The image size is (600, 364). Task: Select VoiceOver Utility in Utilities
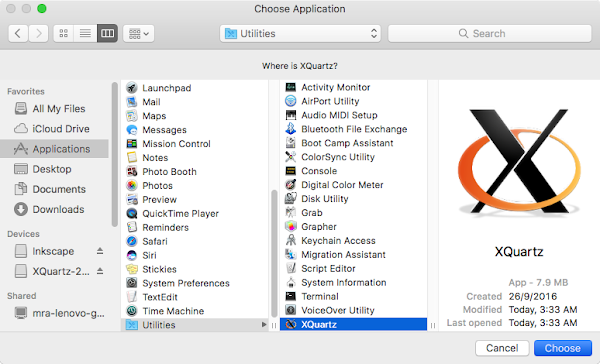(354, 310)
